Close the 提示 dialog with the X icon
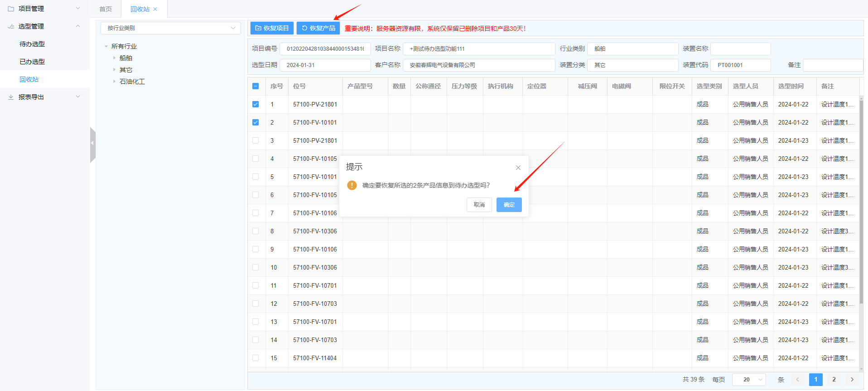Image resolution: width=868 pixels, height=391 pixels. click(518, 168)
